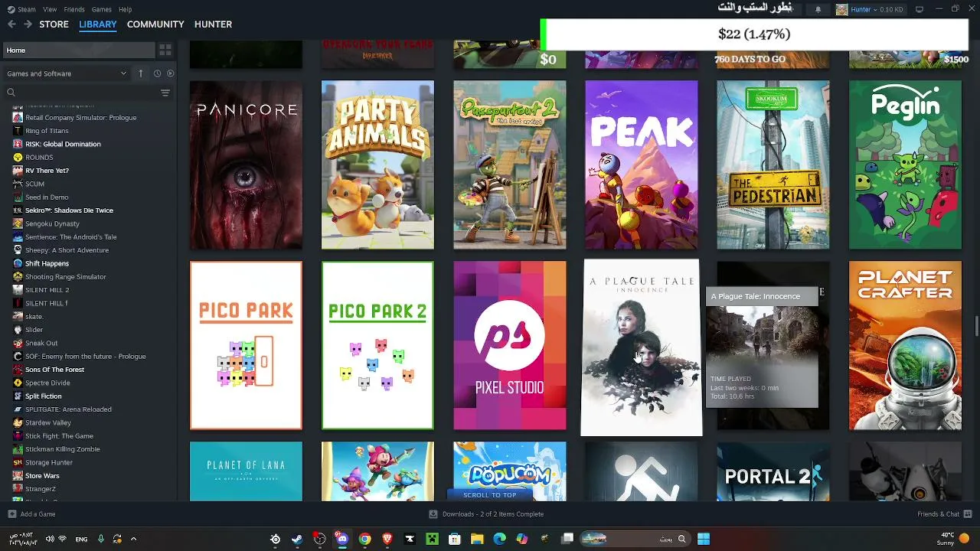Click the Stardew Valley game icon
This screenshot has height=551, width=980.
click(18, 422)
